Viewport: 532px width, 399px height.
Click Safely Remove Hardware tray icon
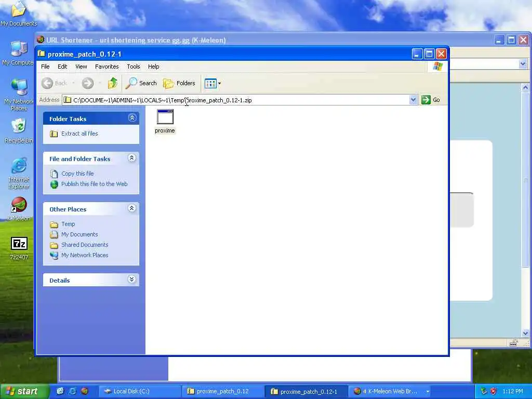484,391
